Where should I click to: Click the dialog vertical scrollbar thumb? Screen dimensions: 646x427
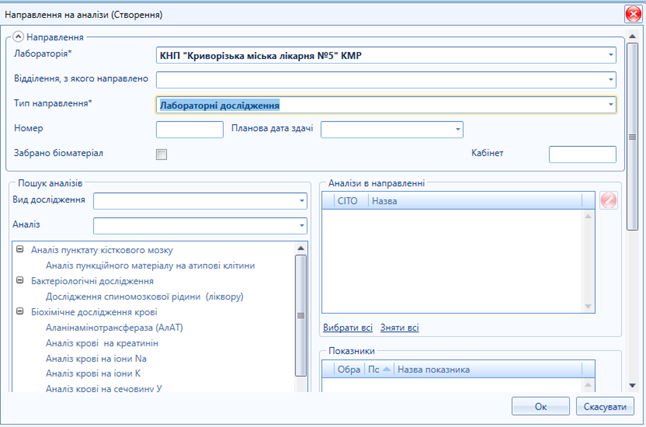pyautogui.click(x=632, y=136)
